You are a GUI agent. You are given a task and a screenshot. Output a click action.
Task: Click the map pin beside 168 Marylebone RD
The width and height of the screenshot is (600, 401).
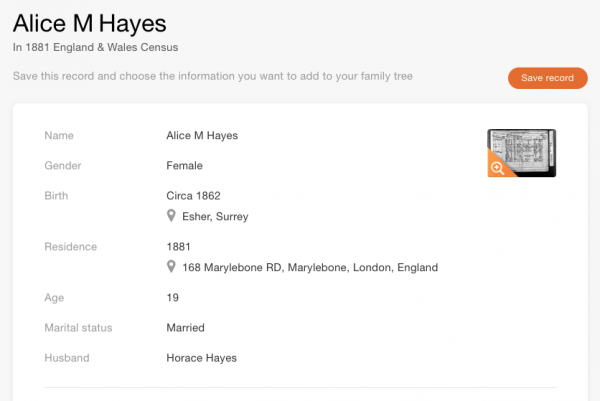171,267
